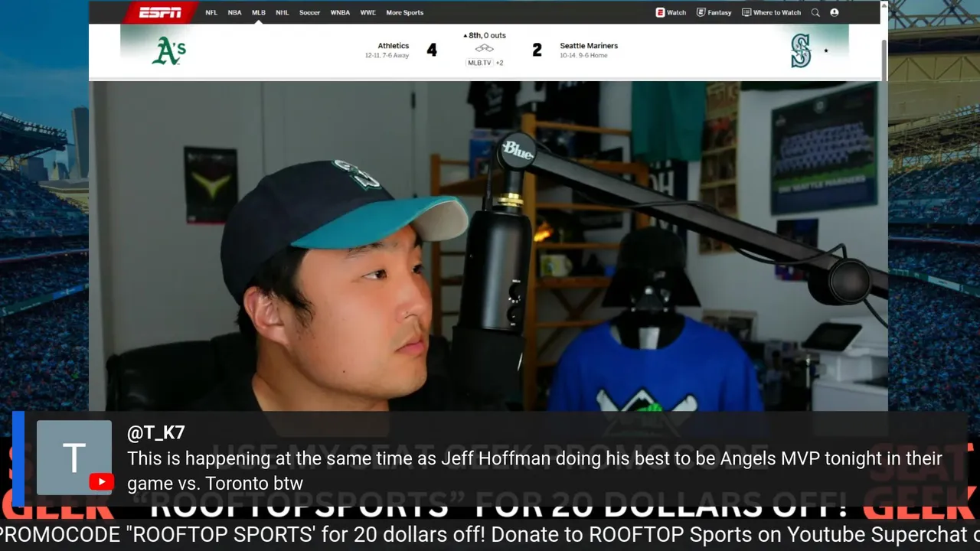Viewport: 980px width, 551px height.
Task: Open the WNBA menu item
Action: coord(340,13)
